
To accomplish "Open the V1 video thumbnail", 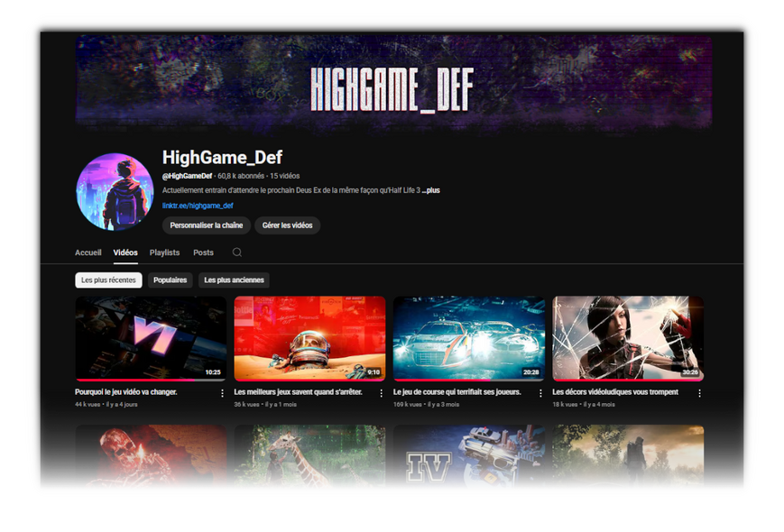I will click(x=151, y=338).
